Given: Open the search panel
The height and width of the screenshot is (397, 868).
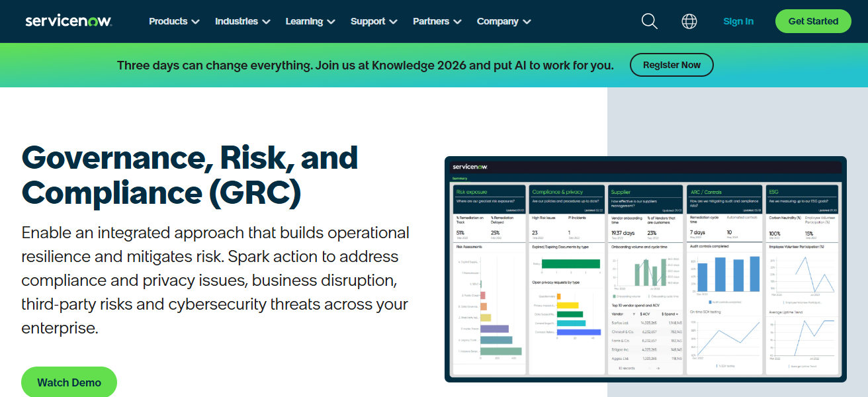Looking at the screenshot, I should tap(649, 21).
